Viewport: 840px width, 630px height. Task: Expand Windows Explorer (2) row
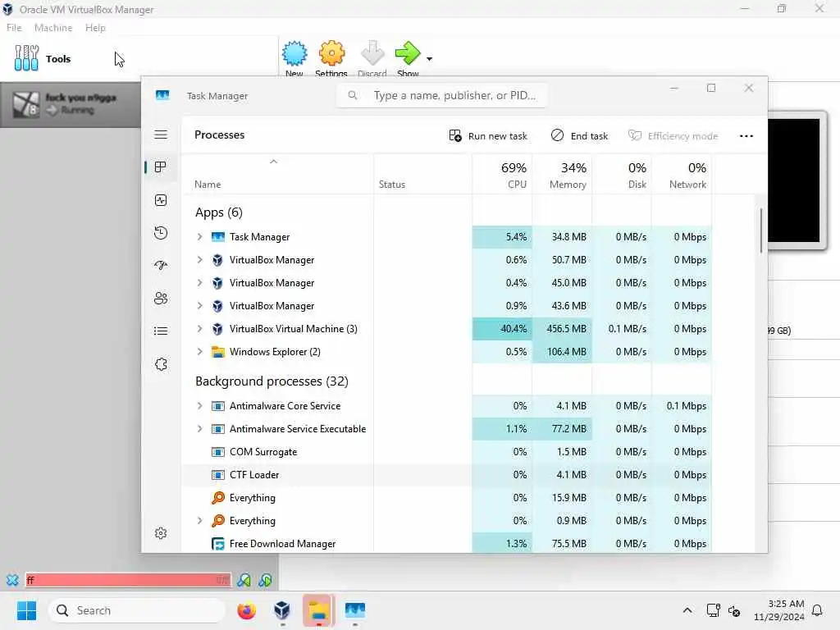tap(199, 352)
